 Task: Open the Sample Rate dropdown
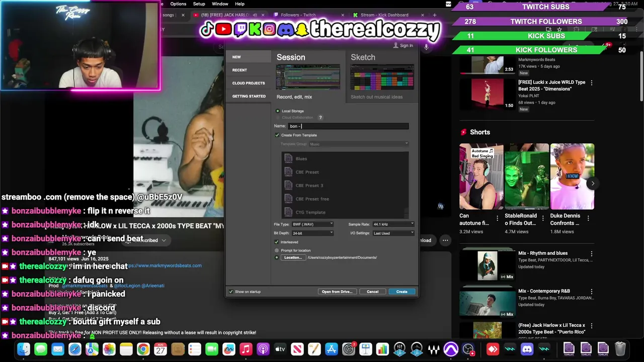click(x=393, y=224)
